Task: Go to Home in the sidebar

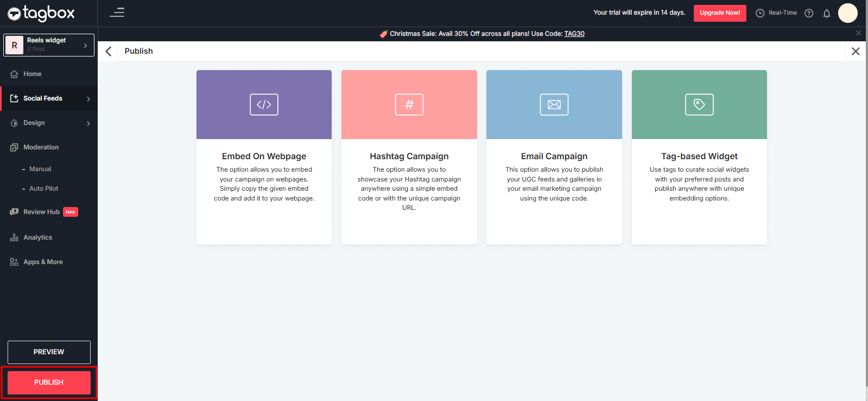Action: click(x=32, y=74)
